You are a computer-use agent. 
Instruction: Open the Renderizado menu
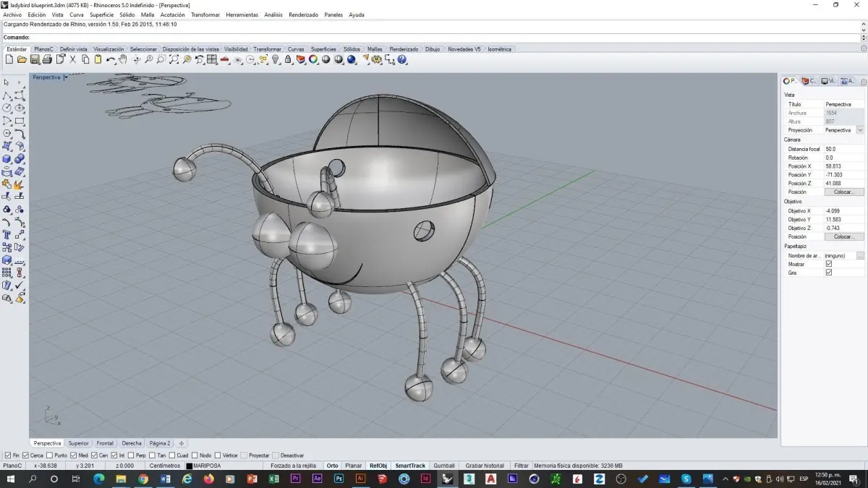tap(303, 14)
